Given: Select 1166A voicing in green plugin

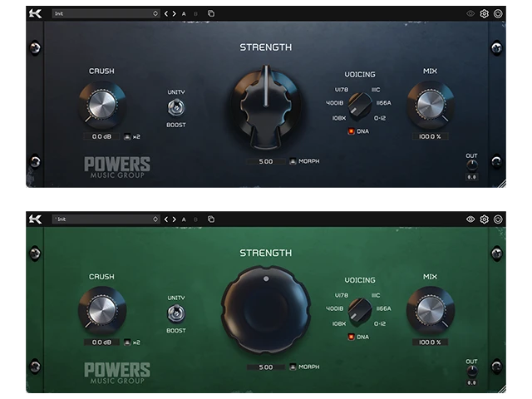Looking at the screenshot, I should coord(384,308).
